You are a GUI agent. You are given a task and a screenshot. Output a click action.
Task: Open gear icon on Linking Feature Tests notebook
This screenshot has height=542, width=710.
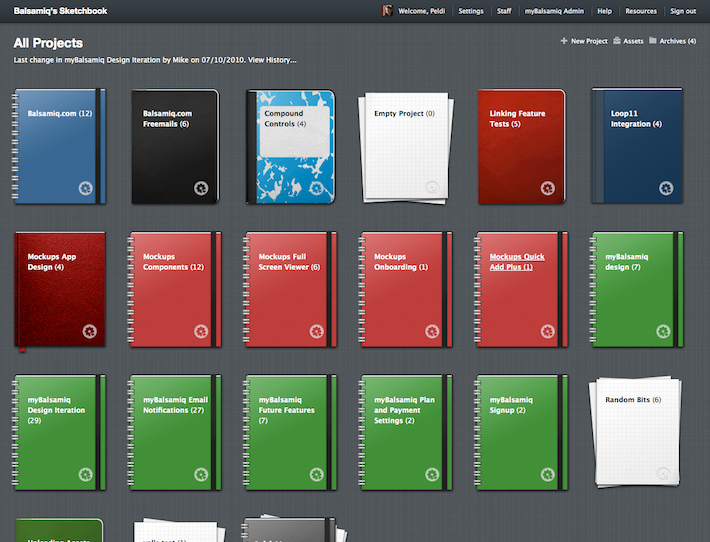pyautogui.click(x=547, y=188)
